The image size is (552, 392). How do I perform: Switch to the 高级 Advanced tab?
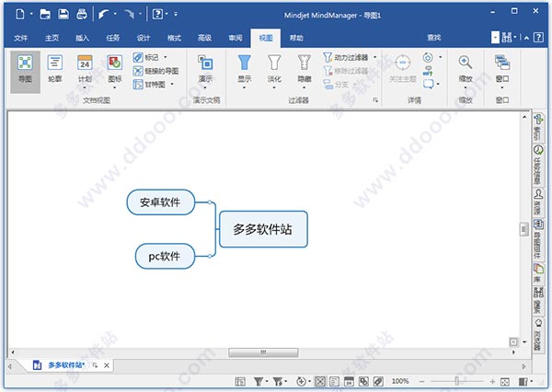click(205, 38)
